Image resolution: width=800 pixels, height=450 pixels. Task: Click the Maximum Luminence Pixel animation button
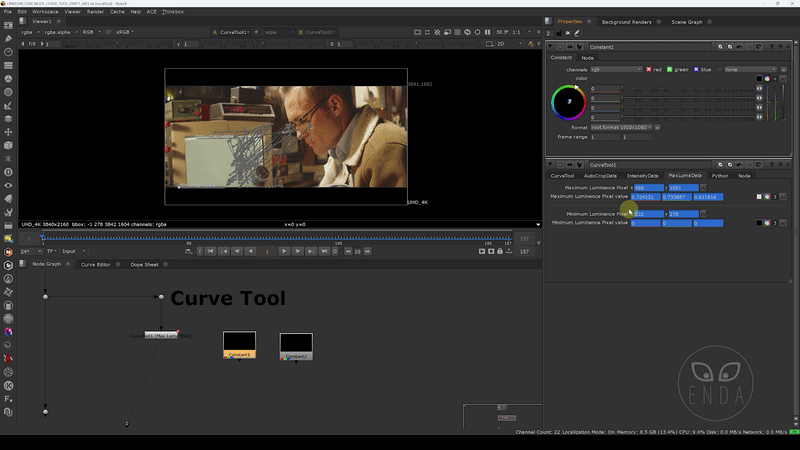tap(704, 188)
